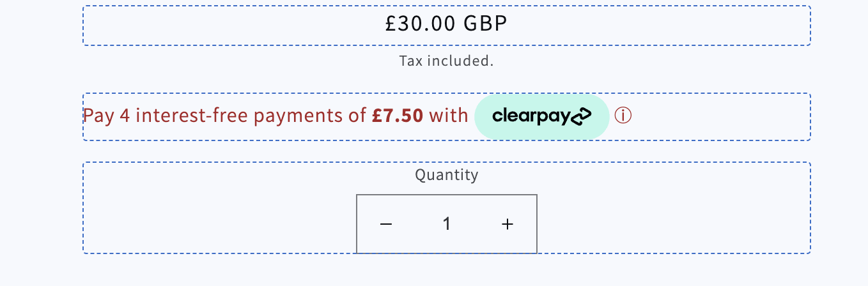Screen dimensions: 868x286
Task: Select the quantity field showing 1
Action: point(447,224)
